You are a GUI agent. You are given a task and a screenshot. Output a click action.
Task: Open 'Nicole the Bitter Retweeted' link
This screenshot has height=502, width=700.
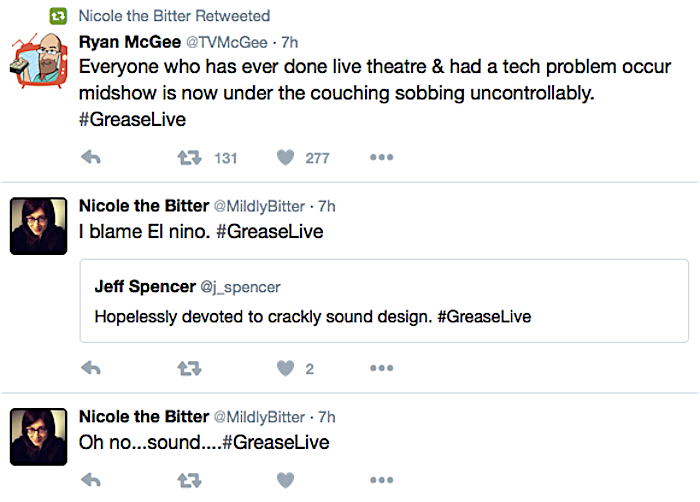(173, 16)
